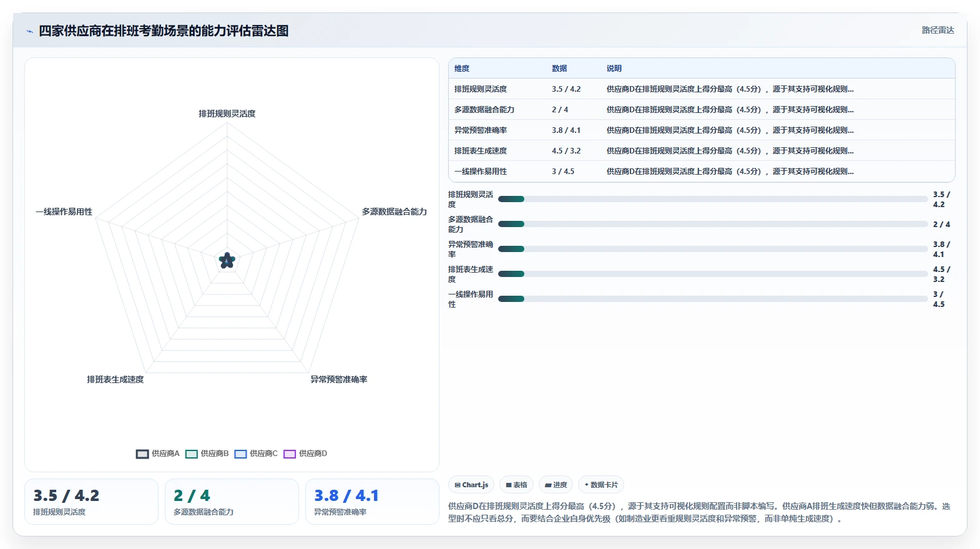Click the radar axis label 一线操作易用性

(x=64, y=211)
